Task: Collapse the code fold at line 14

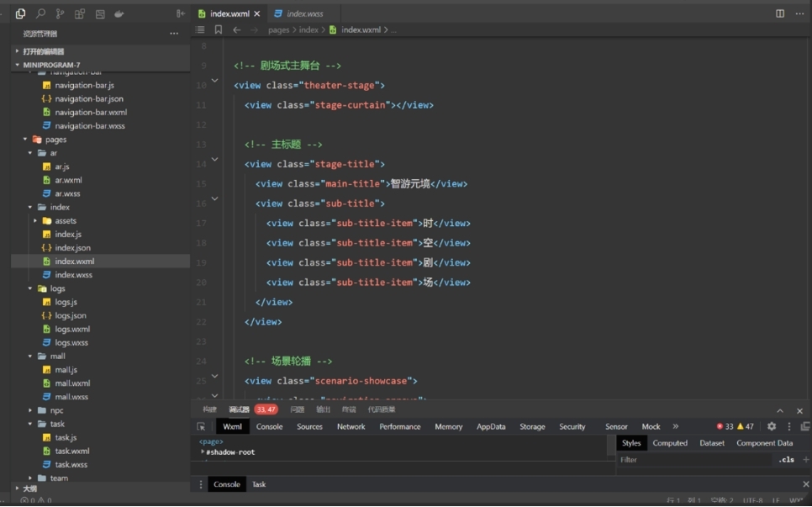Action: tap(214, 160)
